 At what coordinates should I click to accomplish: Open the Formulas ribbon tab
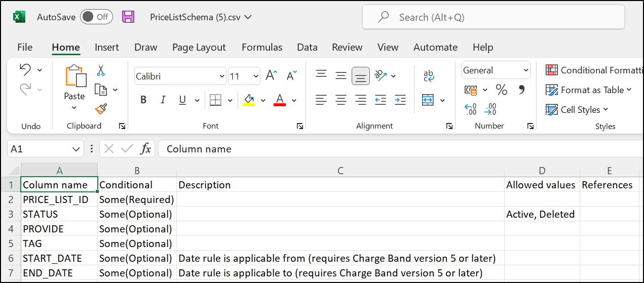click(261, 47)
